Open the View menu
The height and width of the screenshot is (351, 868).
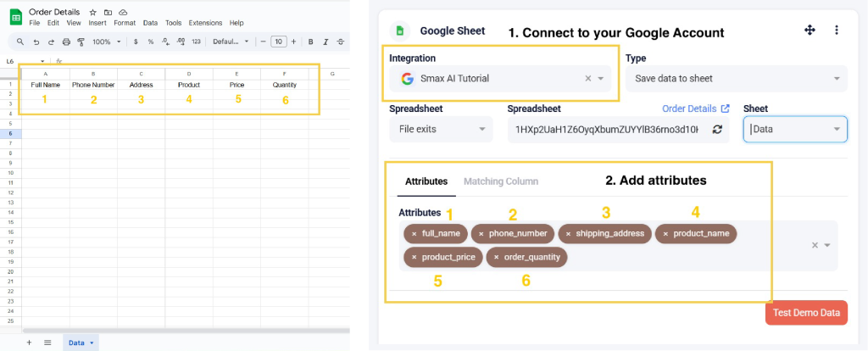74,23
